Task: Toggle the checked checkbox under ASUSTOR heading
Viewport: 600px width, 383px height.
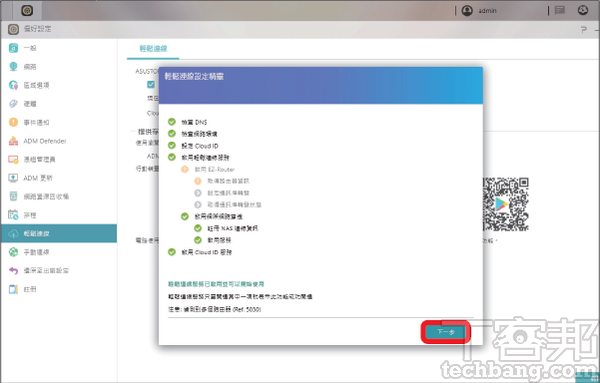Action: [151, 85]
